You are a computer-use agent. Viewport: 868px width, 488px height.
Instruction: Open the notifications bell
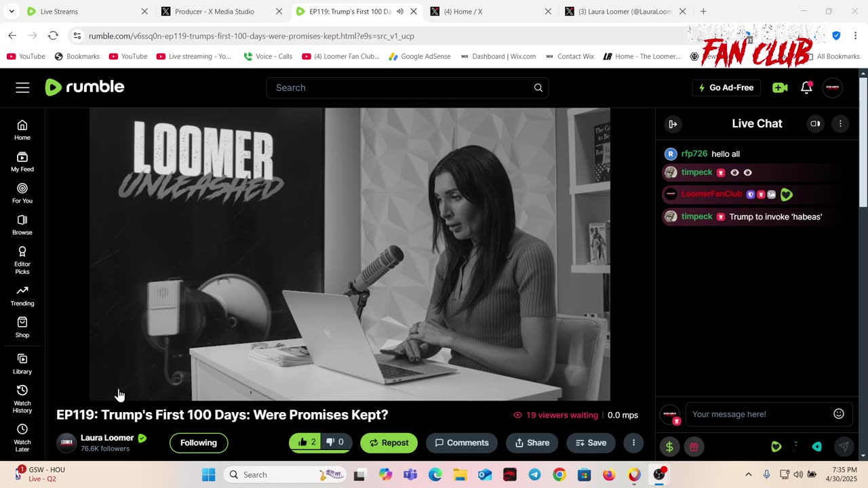(x=806, y=87)
